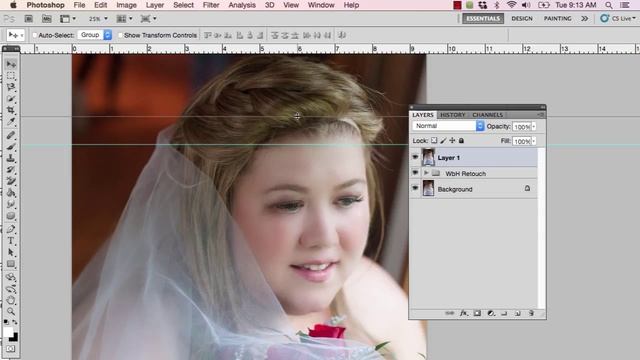The width and height of the screenshot is (640, 360).
Task: Toggle Quick Mask mode at toolbox bottom
Action: pos(11,349)
